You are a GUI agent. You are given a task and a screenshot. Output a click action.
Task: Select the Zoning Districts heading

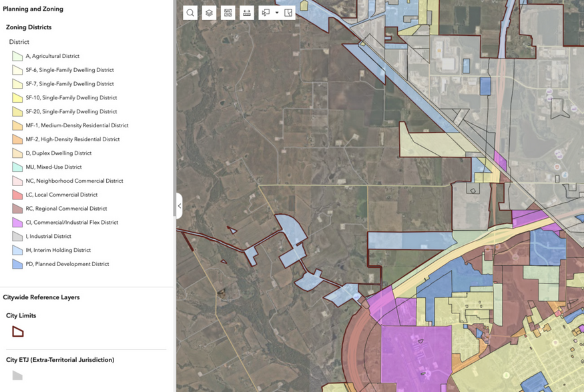click(x=29, y=27)
